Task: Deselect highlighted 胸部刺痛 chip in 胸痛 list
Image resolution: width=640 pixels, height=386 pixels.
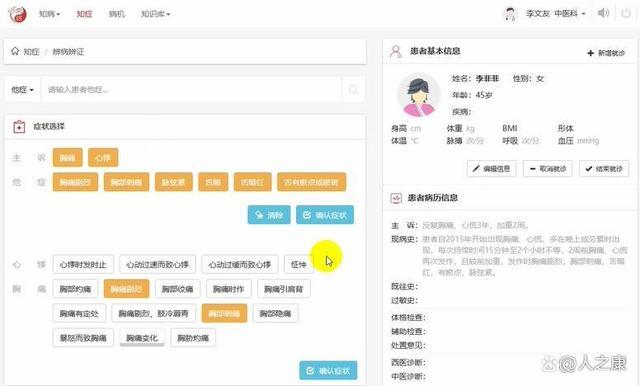Action: [224, 313]
